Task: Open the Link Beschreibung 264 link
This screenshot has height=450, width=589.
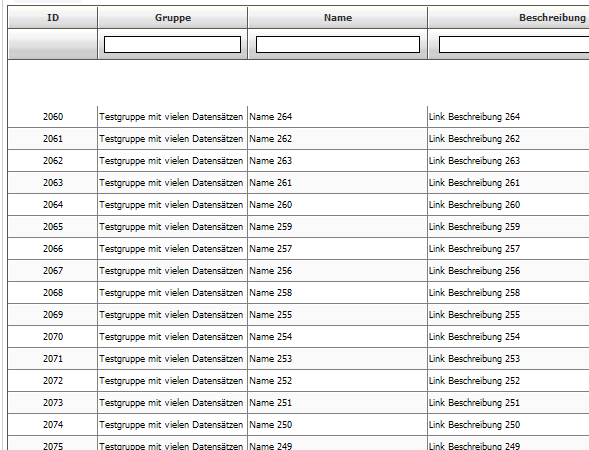Action: 474,117
